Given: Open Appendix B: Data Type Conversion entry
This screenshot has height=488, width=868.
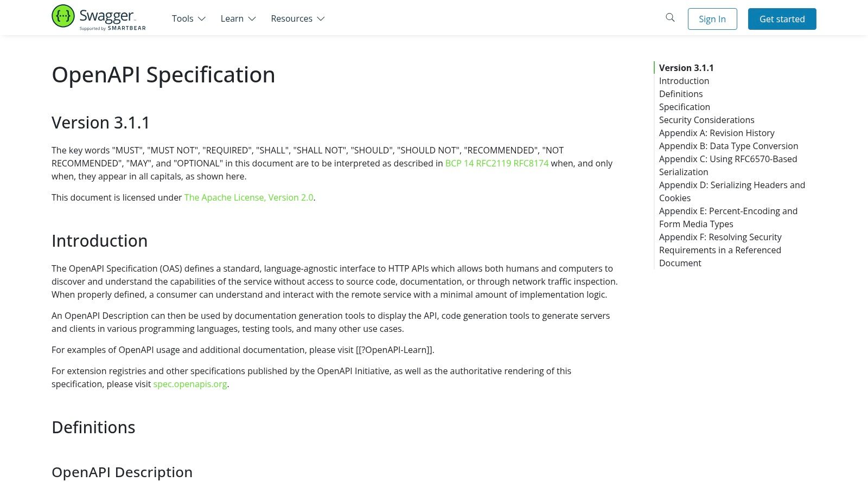Looking at the screenshot, I should (x=728, y=146).
